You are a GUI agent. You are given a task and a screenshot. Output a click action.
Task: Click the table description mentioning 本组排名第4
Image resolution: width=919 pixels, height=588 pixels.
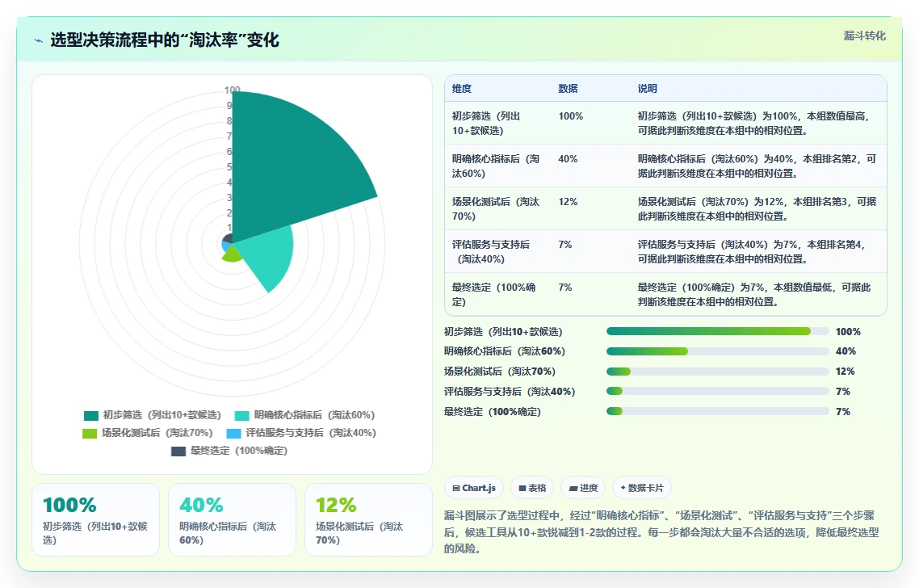point(753,251)
